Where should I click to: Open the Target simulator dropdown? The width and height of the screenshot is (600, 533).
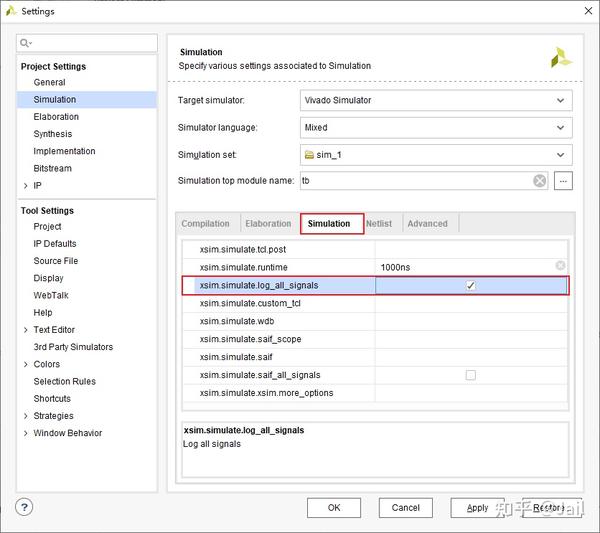pyautogui.click(x=436, y=100)
